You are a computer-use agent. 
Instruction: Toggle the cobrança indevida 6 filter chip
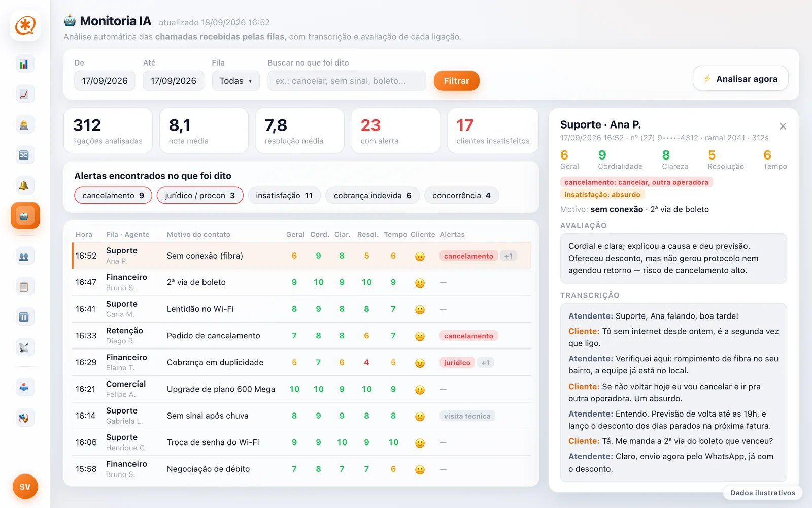(x=373, y=196)
